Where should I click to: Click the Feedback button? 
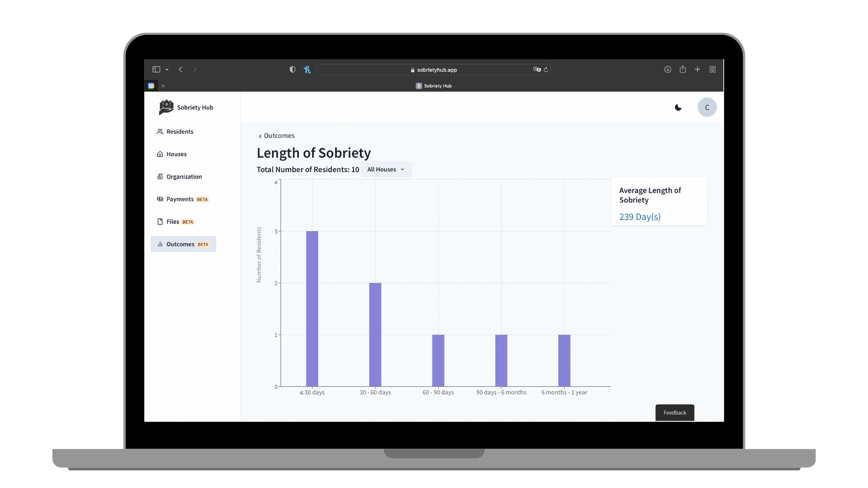click(x=674, y=412)
